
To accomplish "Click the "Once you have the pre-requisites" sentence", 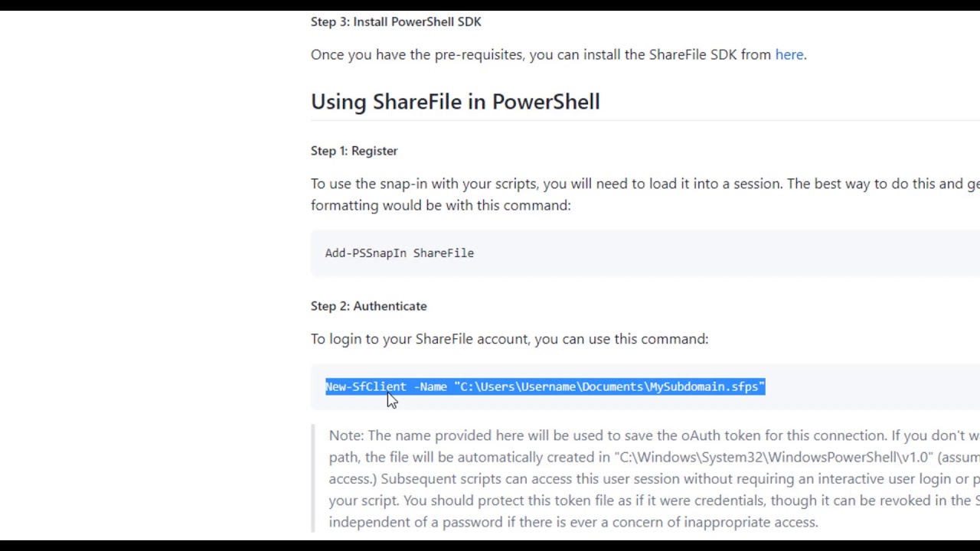I will 558,54.
